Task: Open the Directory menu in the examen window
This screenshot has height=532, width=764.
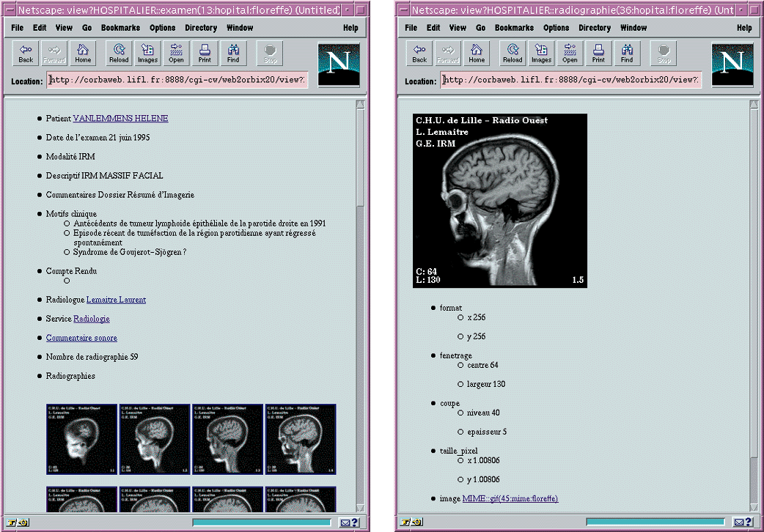Action: pyautogui.click(x=200, y=28)
